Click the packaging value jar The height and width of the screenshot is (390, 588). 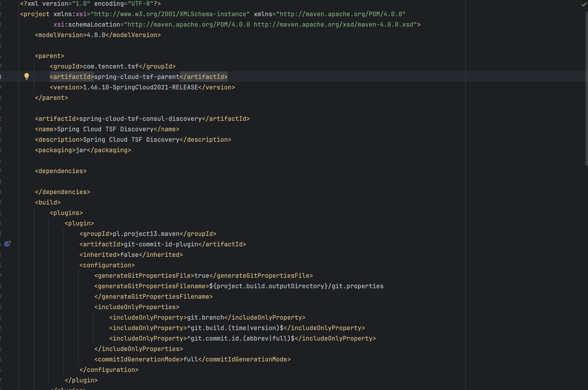click(x=81, y=150)
